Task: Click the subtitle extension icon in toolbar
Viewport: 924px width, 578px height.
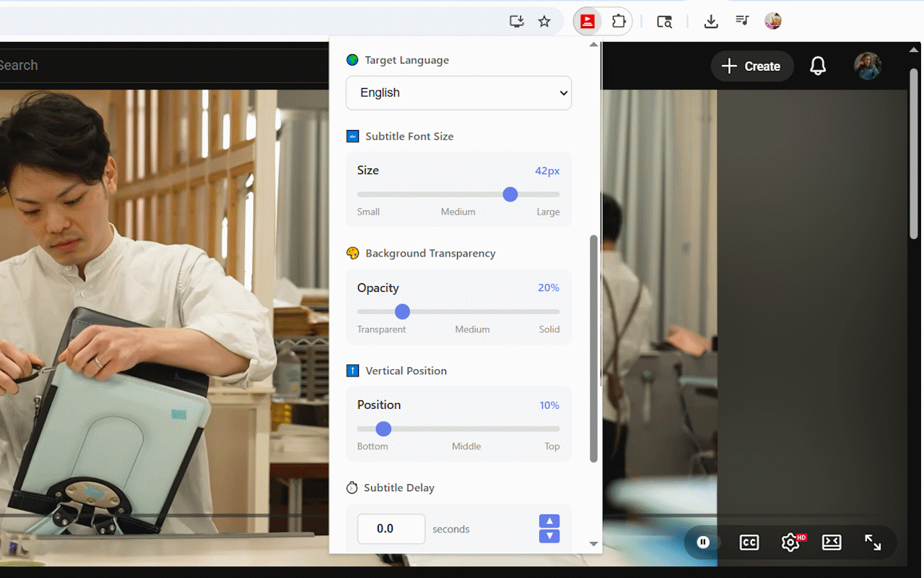Action: point(588,22)
